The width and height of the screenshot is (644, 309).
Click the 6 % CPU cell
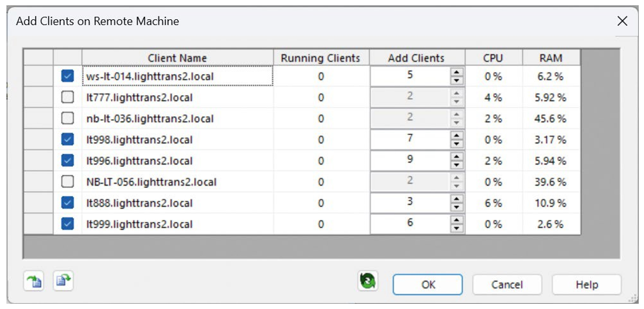point(493,203)
